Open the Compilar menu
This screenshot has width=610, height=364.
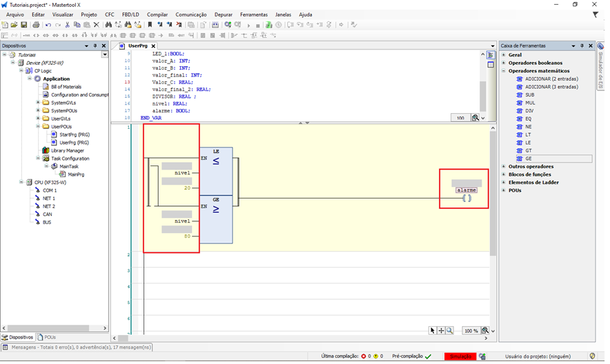click(x=157, y=14)
